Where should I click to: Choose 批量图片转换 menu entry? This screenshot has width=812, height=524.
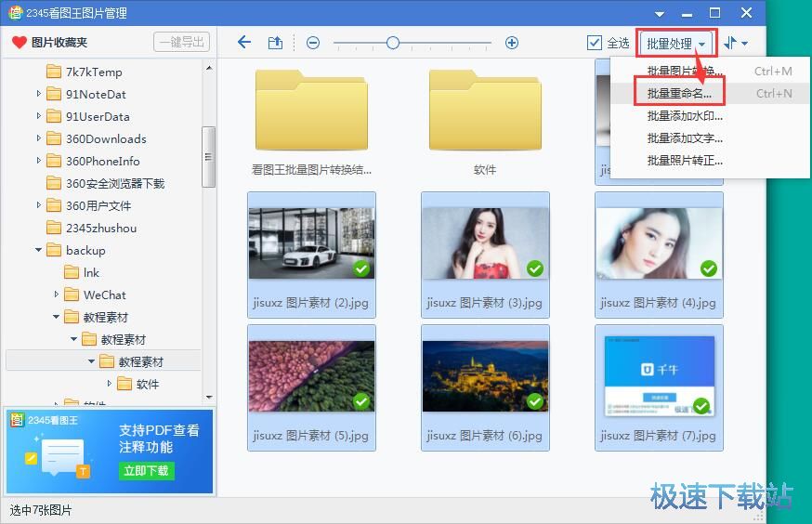coord(711,71)
